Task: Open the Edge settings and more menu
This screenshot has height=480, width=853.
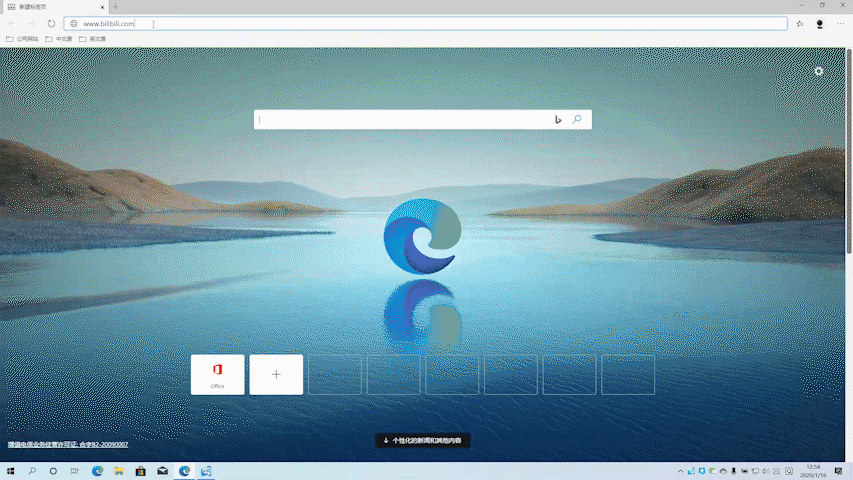Action: coord(840,23)
